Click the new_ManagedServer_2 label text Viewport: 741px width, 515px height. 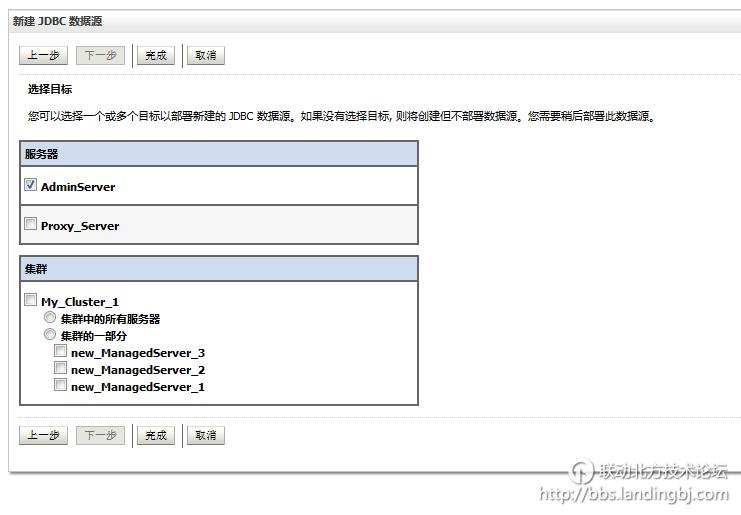click(x=138, y=370)
